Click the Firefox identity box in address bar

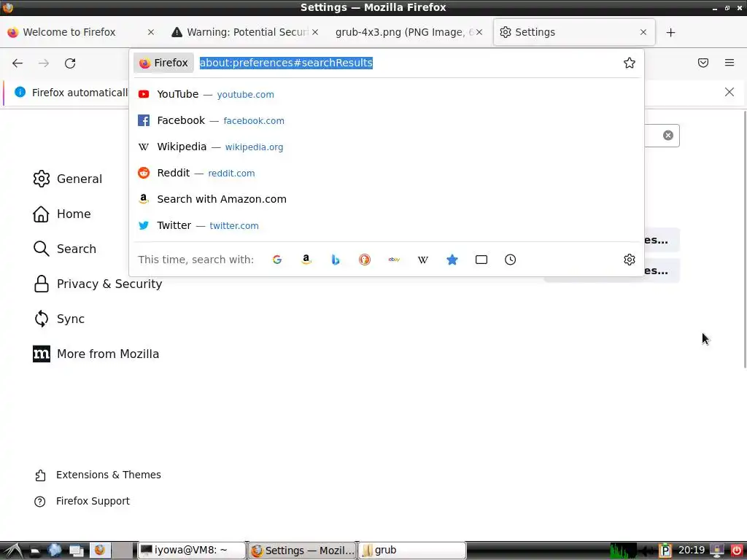click(x=164, y=63)
